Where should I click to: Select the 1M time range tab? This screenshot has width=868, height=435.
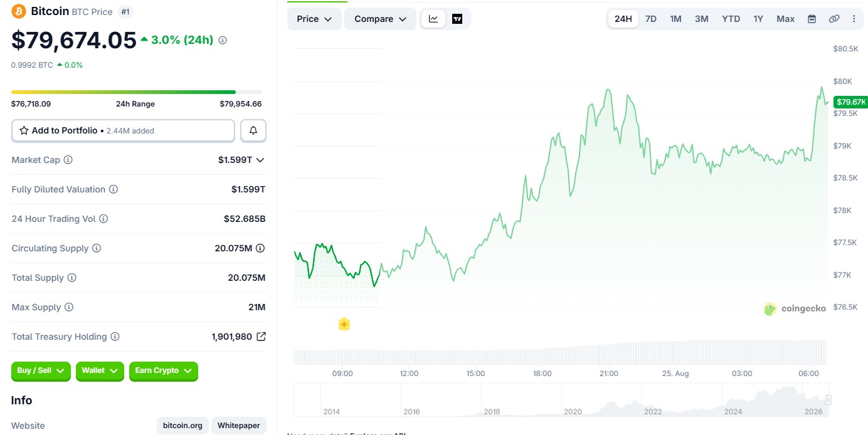coord(675,19)
